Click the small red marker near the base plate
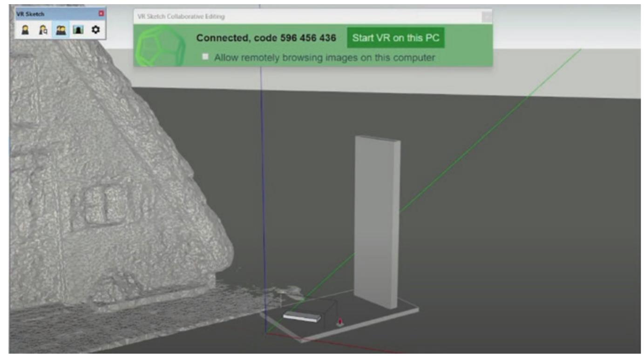The width and height of the screenshot is (644, 356). [339, 321]
